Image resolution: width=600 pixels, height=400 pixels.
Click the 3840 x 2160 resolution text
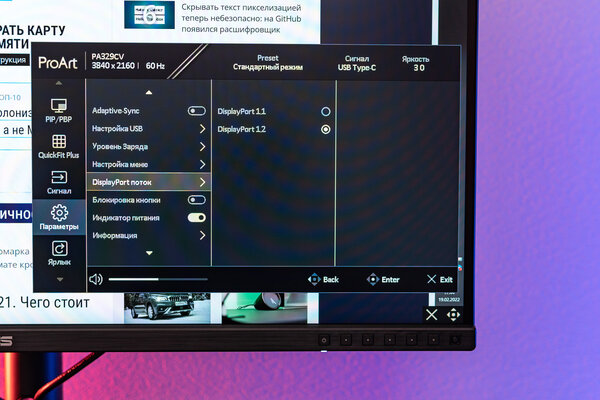tap(113, 66)
